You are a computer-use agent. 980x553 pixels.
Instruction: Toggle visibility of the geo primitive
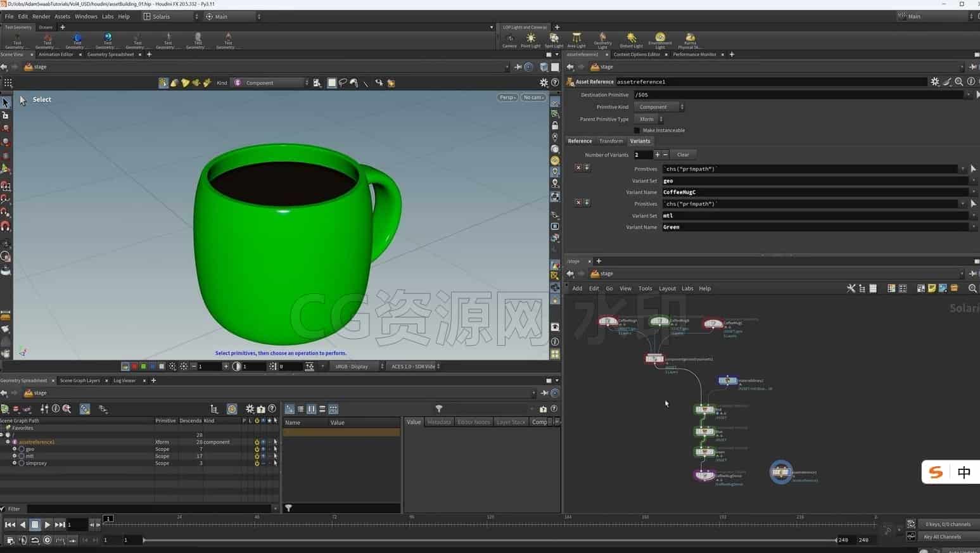point(263,449)
